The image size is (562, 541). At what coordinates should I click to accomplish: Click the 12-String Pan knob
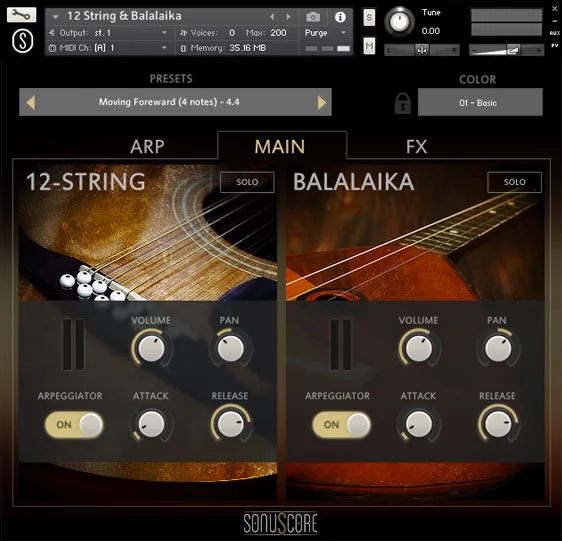[231, 348]
